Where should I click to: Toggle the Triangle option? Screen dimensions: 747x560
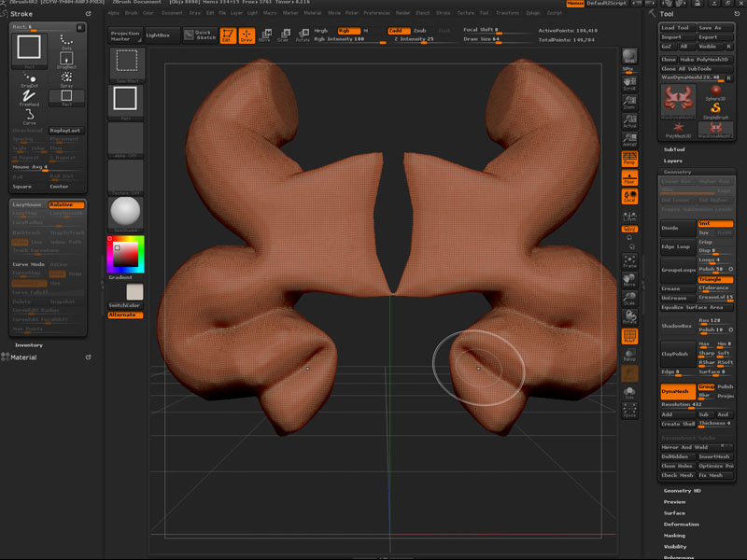pyautogui.click(x=715, y=279)
